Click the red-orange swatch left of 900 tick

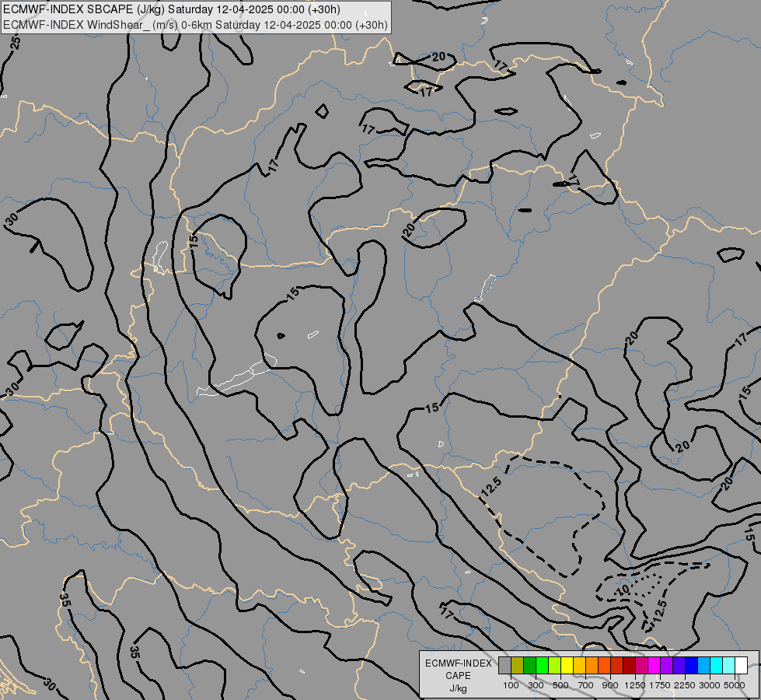click(x=605, y=665)
